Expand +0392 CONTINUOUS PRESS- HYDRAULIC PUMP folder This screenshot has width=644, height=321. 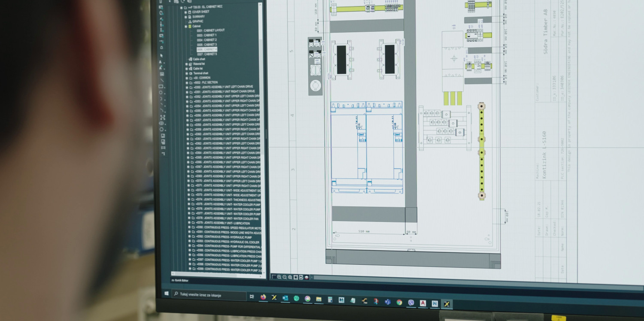click(189, 237)
